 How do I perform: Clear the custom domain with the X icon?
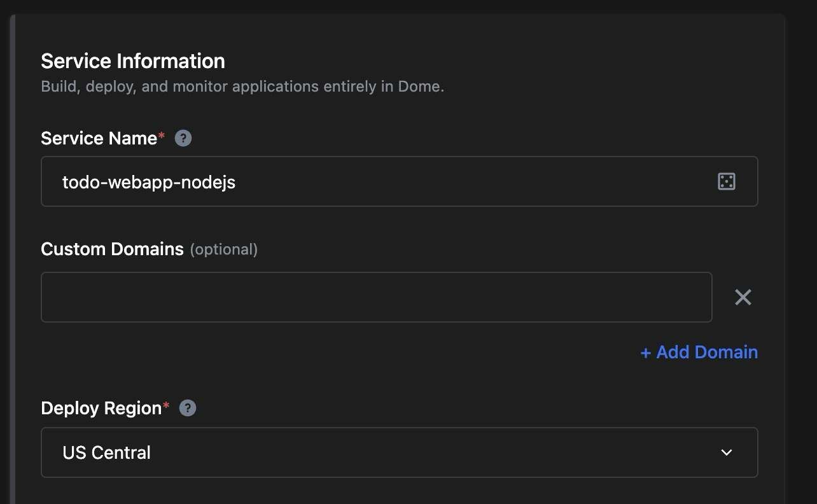(x=743, y=297)
